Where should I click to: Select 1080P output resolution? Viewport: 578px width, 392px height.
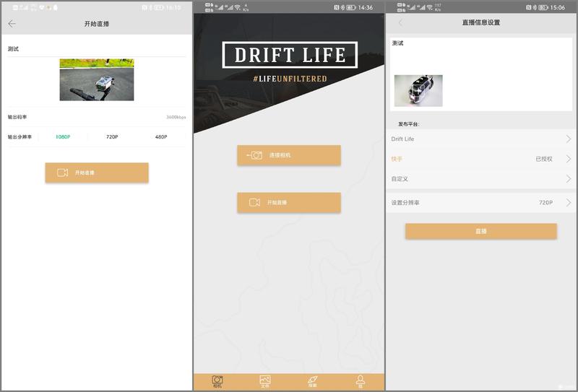(63, 136)
